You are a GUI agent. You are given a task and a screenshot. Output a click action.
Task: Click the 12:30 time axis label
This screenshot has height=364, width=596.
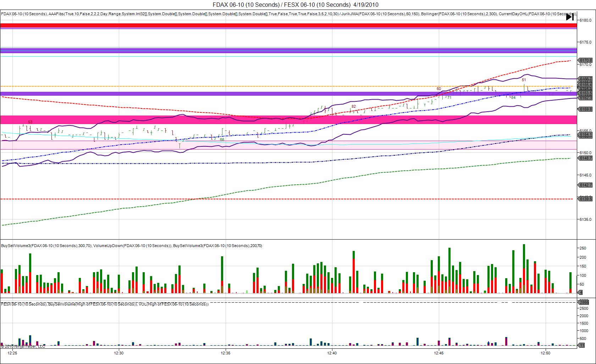119,353
